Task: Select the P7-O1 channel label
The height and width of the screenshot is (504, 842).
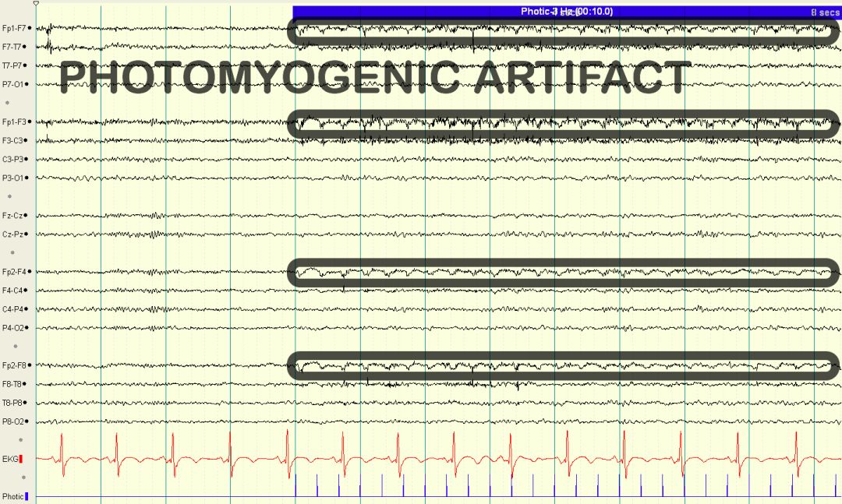Action: pos(12,84)
